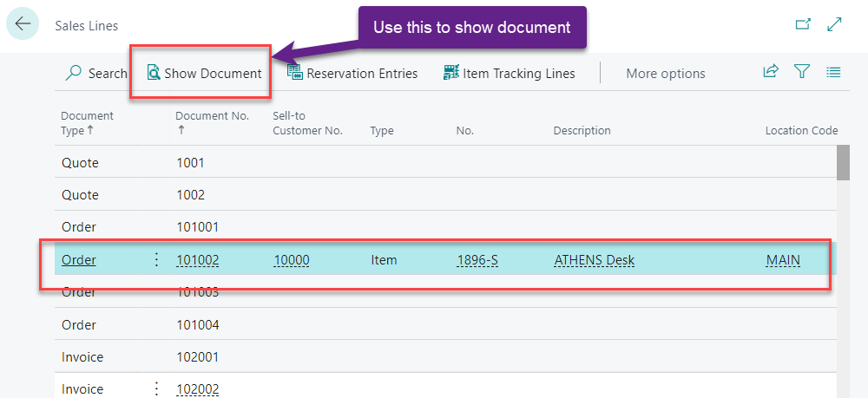
Task: Open Item Tracking Lines
Action: point(510,74)
